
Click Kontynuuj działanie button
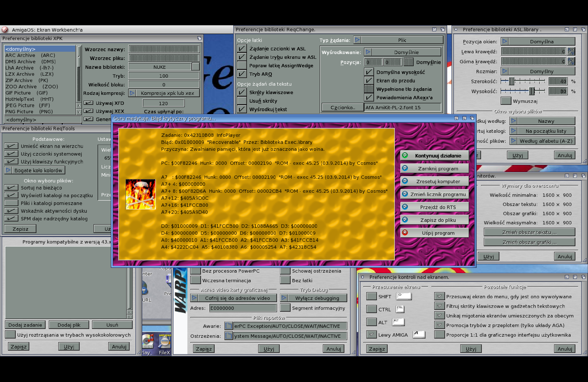[x=434, y=156]
